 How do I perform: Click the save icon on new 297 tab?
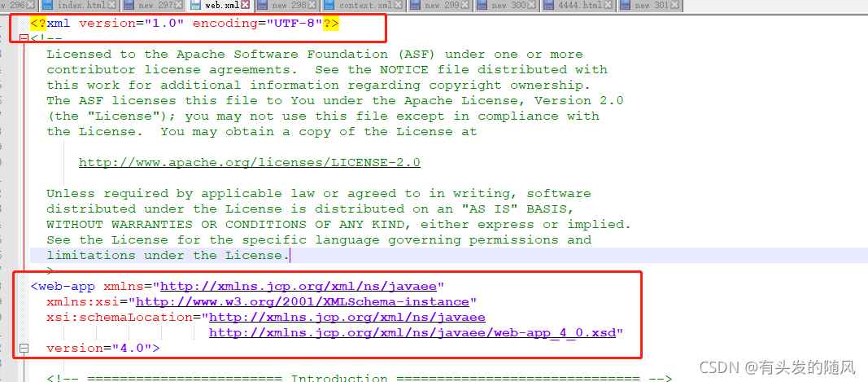coord(129,6)
